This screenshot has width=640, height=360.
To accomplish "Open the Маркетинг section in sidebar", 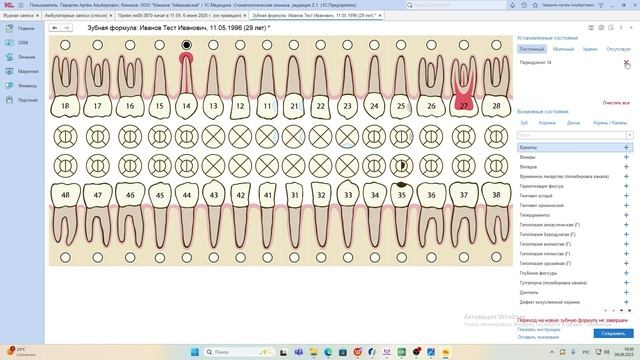I will click(21, 71).
